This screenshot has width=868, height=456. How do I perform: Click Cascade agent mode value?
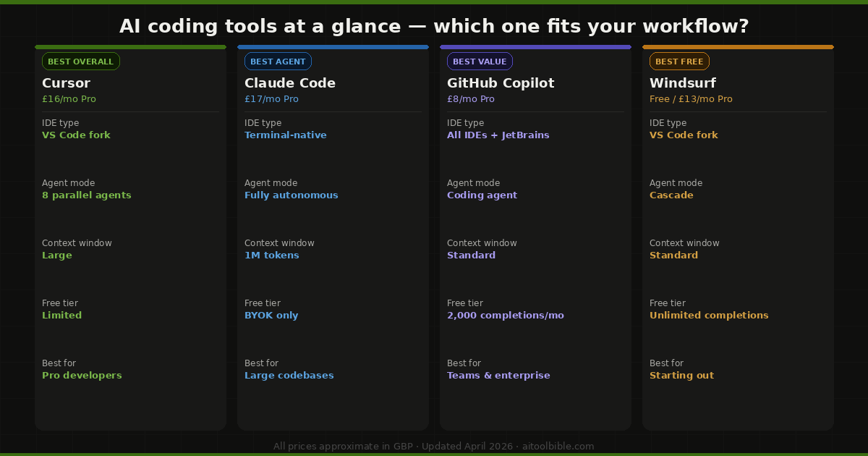[x=671, y=195]
